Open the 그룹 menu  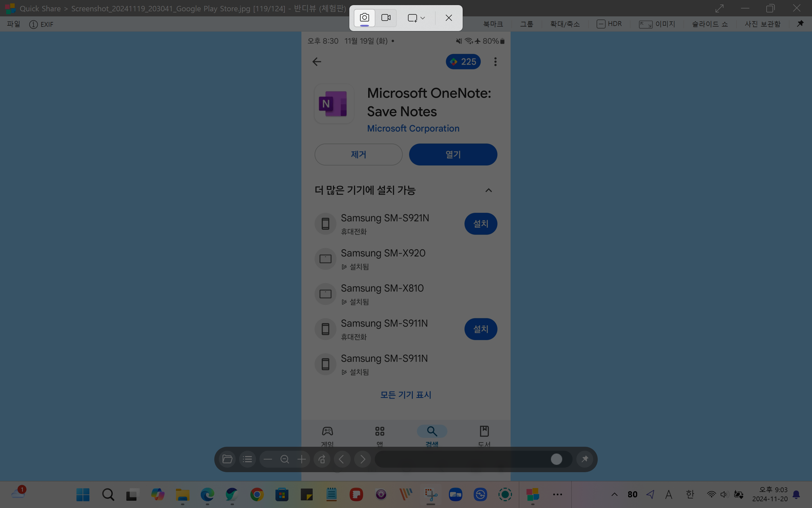click(526, 24)
